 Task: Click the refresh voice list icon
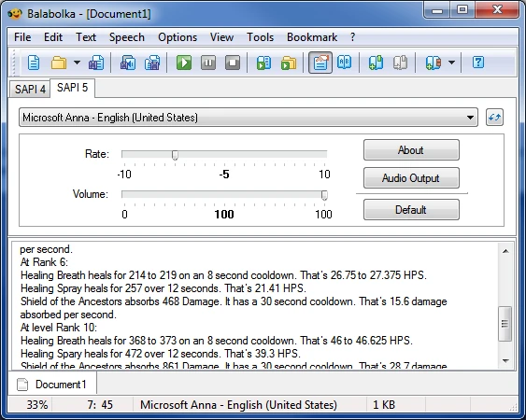[494, 118]
